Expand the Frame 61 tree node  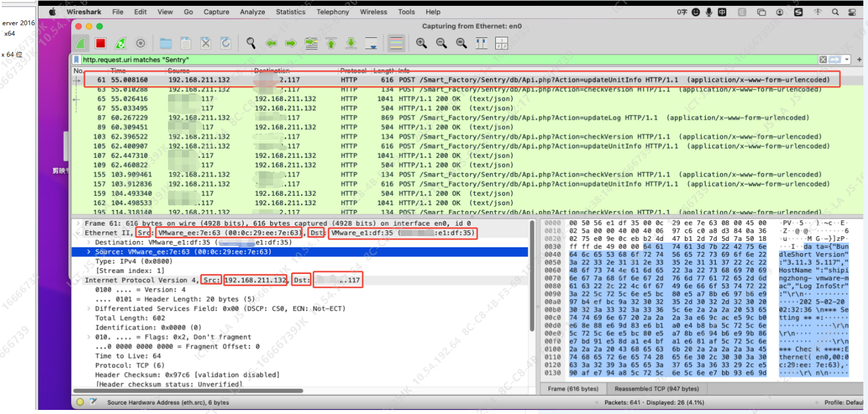pyautogui.click(x=79, y=223)
